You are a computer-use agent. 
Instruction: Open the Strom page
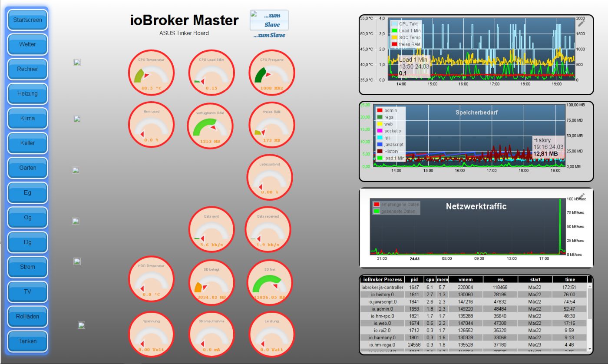[x=27, y=267]
